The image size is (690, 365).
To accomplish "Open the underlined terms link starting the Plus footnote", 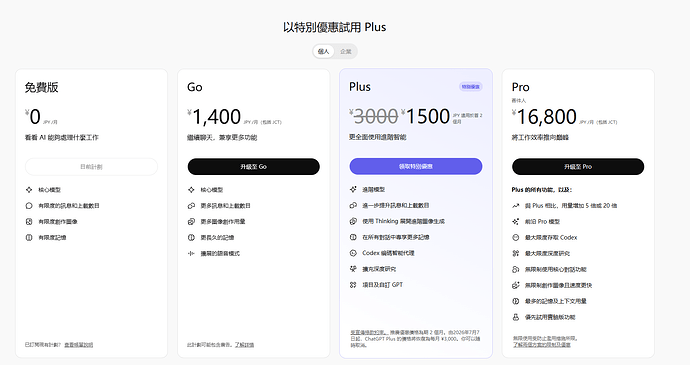I will click(368, 332).
